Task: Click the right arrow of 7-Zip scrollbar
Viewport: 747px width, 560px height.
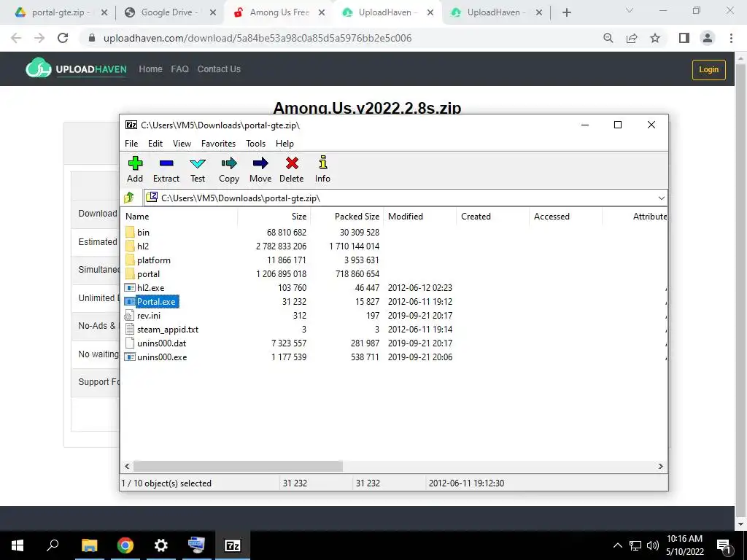Action: [x=661, y=466]
